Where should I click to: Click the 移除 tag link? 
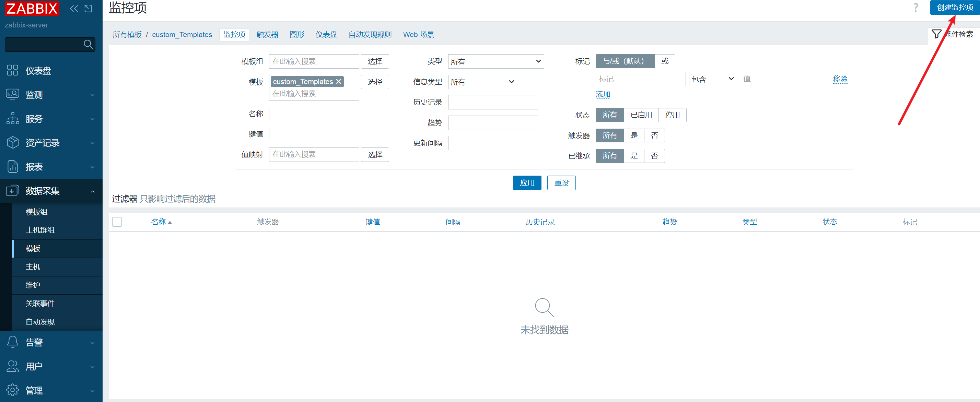click(840, 79)
